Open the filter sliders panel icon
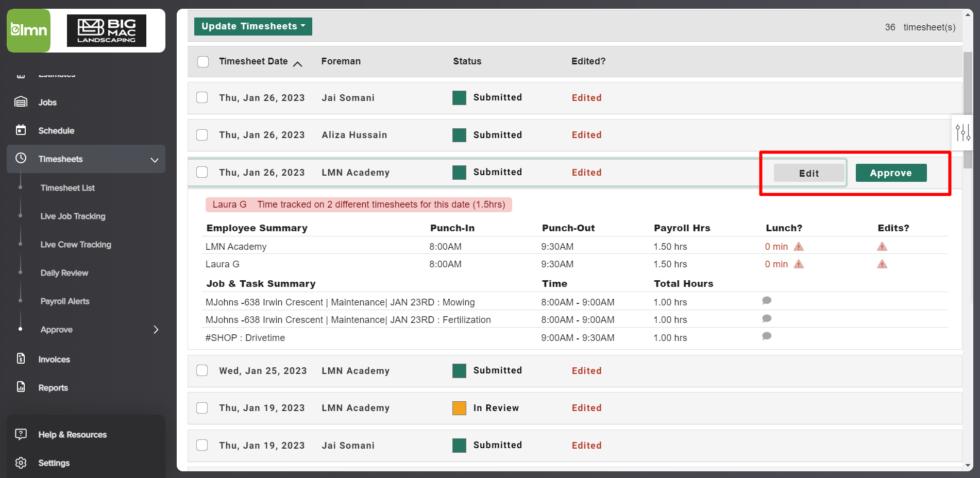 962,132
